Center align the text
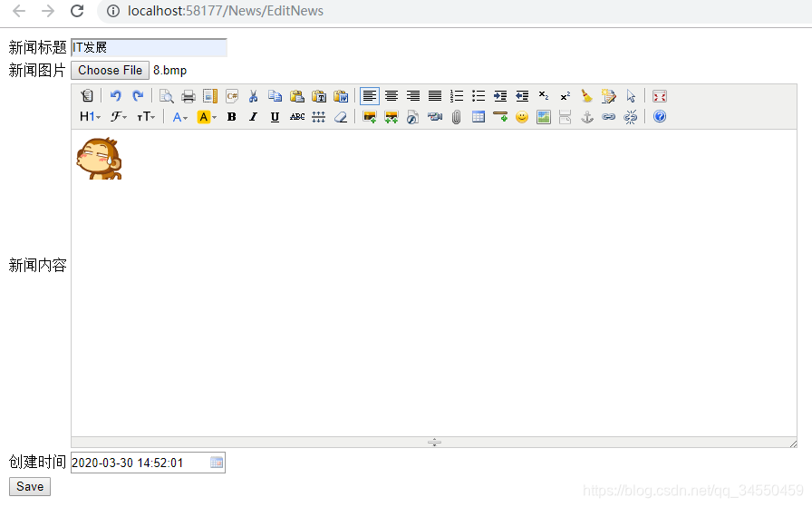812x507 pixels. pos(391,96)
